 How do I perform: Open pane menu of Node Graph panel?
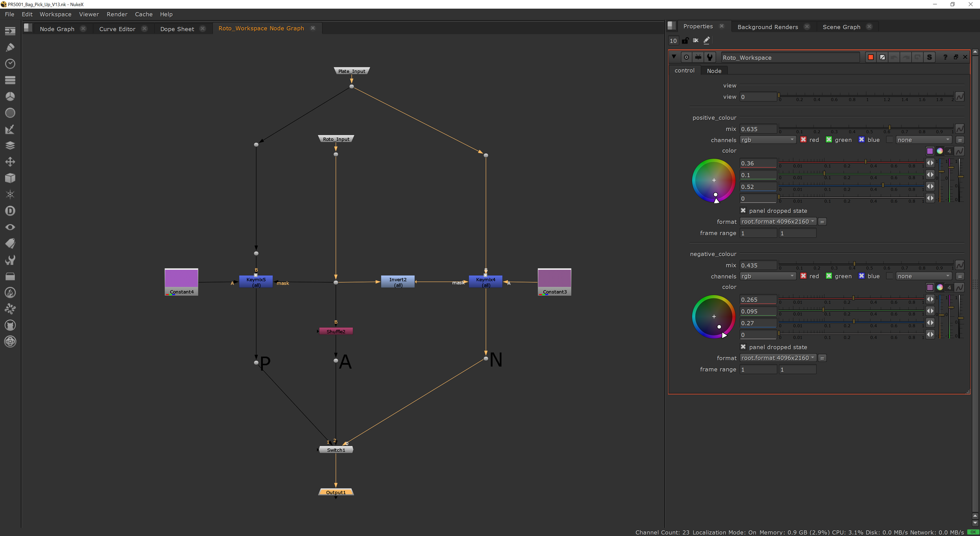(28, 27)
